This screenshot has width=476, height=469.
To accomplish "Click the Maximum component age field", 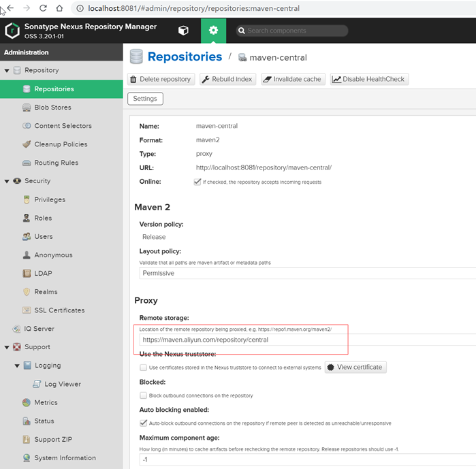I will (x=308, y=459).
